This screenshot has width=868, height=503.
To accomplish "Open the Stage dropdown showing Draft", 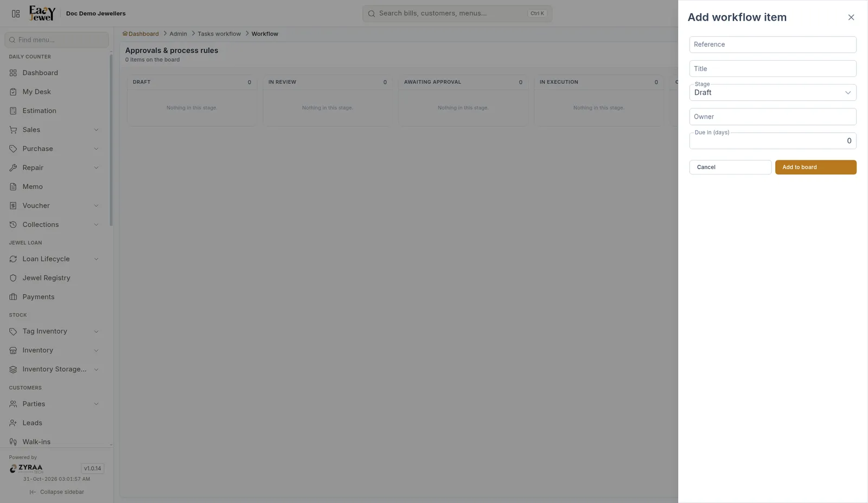I will coord(773,92).
